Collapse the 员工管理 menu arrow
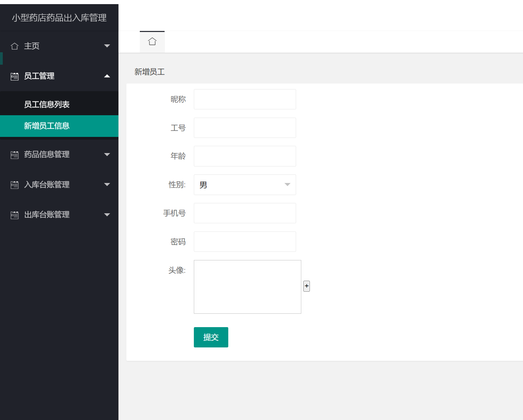This screenshot has height=420, width=523. tap(107, 76)
